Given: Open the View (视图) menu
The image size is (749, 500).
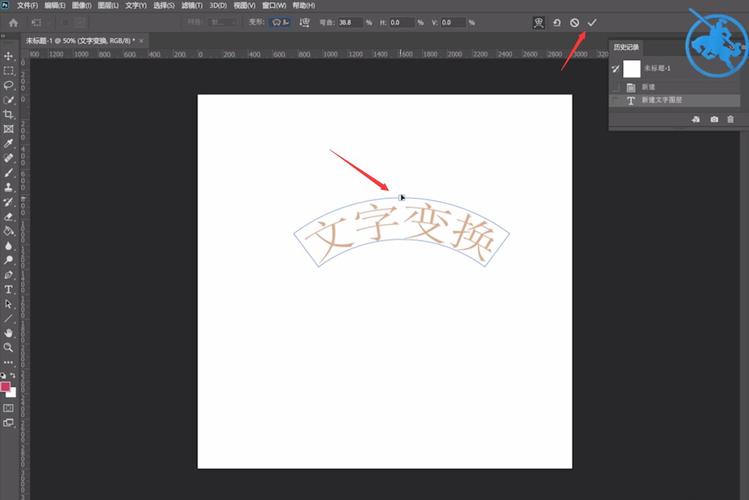Looking at the screenshot, I should (244, 5).
